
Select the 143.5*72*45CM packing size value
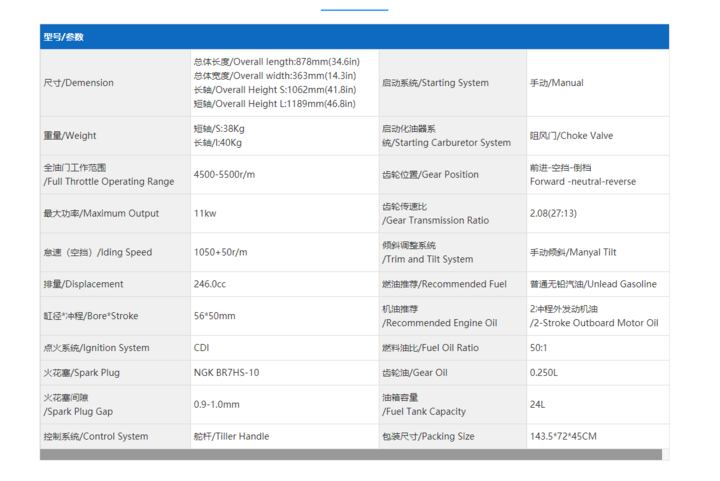(563, 436)
